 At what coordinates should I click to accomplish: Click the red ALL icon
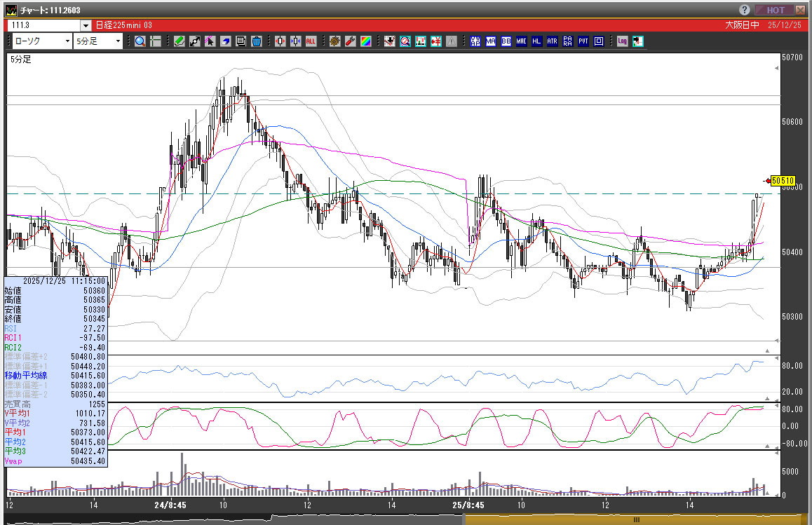tap(310, 41)
